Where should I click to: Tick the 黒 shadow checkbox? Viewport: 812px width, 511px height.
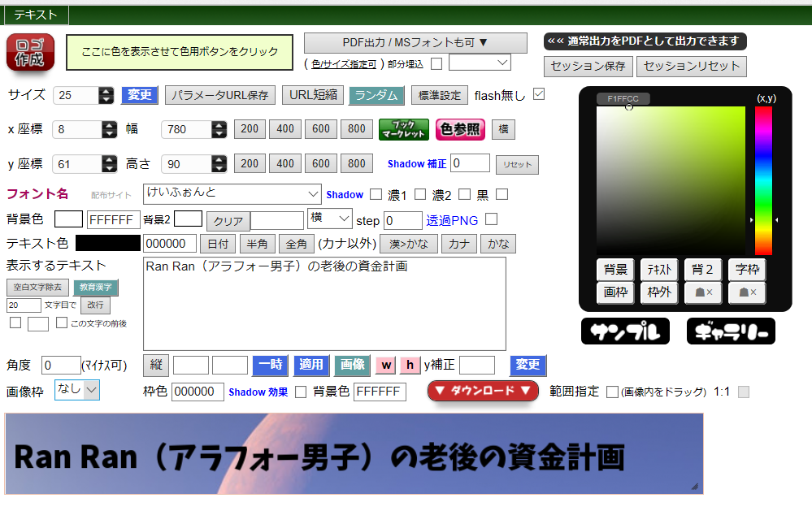(502, 194)
